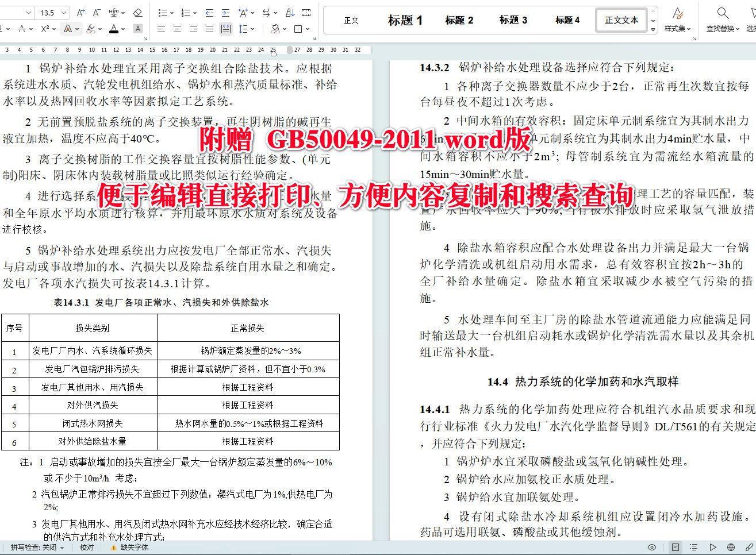Click the paragraph shading bucket icon
The width and height of the screenshot is (756, 555).
(x=275, y=29)
